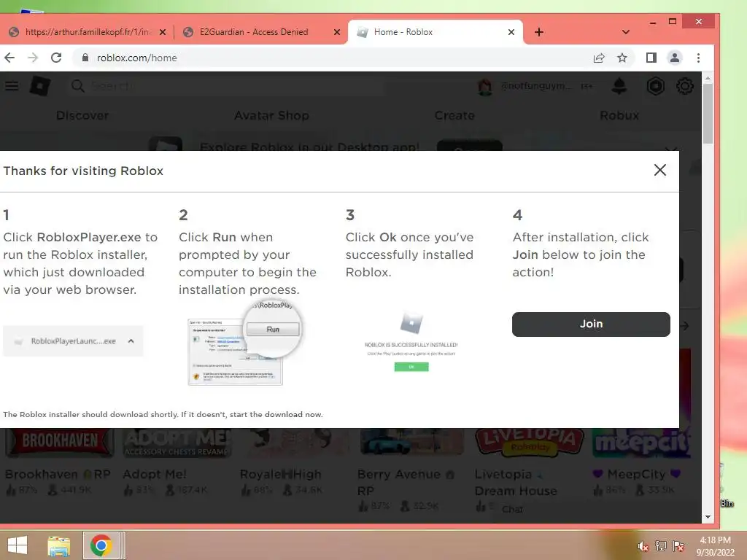Screen dimensions: 747x560
Task: Select the Home - Roblox tab
Action: [x=403, y=32]
